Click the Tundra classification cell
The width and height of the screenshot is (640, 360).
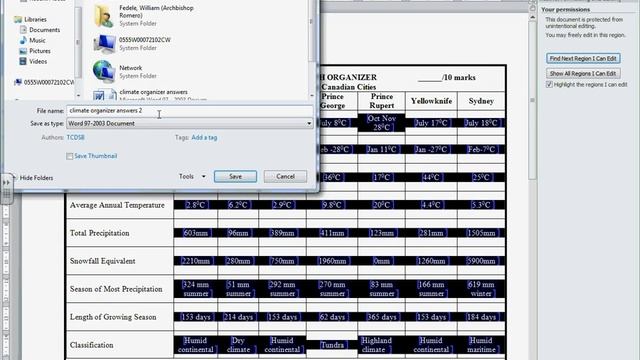click(x=332, y=345)
